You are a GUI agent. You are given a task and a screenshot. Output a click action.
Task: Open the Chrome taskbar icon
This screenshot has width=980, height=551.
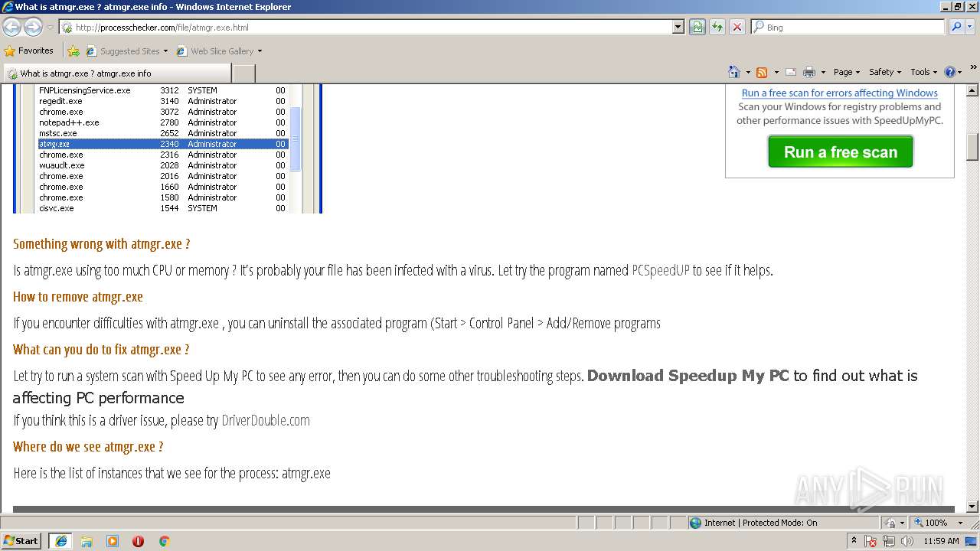[164, 541]
